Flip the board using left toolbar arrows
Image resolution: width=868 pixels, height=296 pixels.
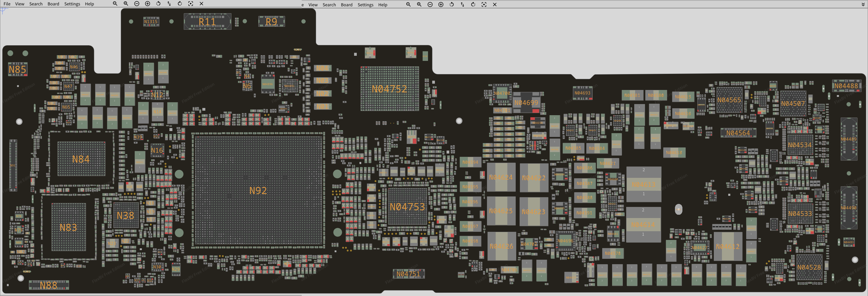(169, 4)
